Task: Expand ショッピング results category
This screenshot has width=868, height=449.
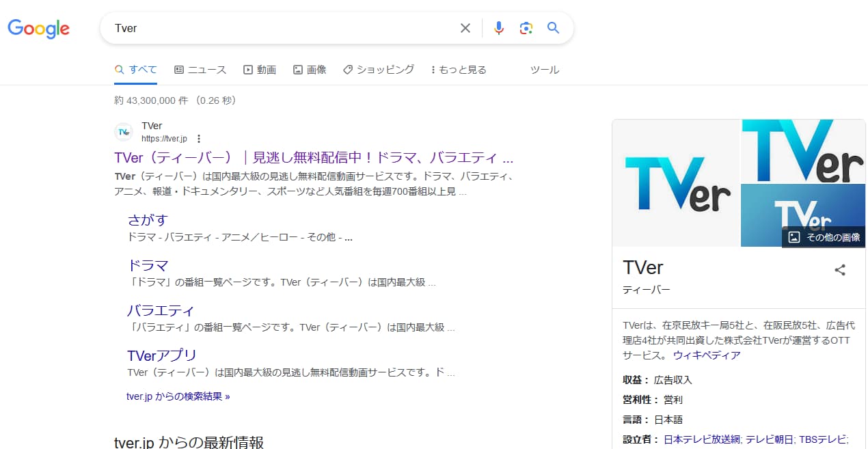Action: (x=378, y=69)
